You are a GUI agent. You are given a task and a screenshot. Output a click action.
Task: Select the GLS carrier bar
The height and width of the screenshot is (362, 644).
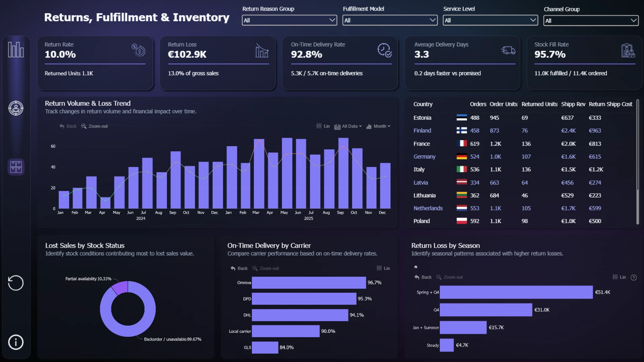coord(265,348)
